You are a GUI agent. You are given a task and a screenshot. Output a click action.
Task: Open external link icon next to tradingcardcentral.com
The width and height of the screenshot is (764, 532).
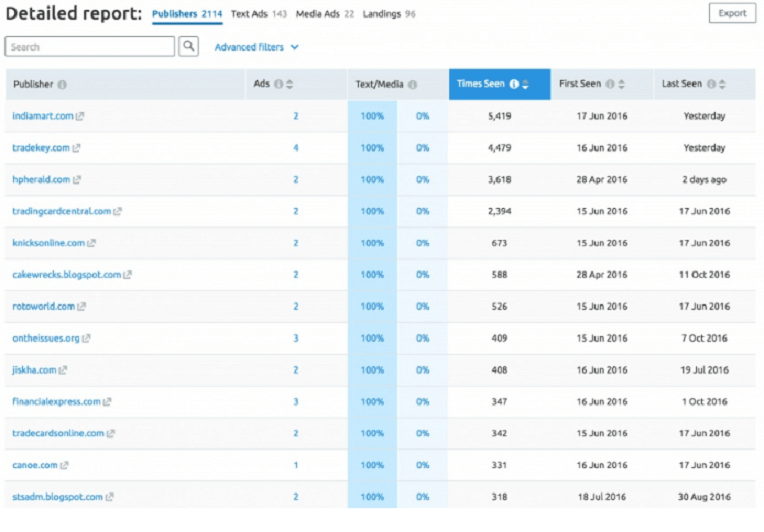tap(117, 211)
